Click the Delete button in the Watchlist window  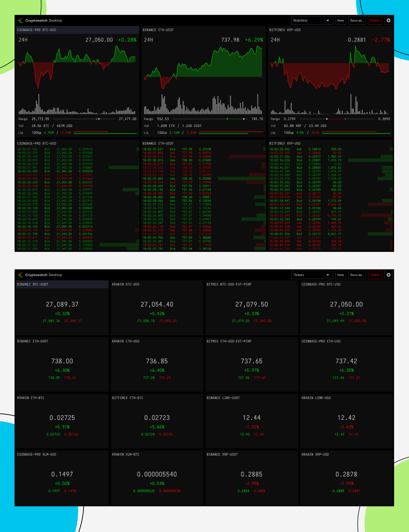(x=375, y=20)
